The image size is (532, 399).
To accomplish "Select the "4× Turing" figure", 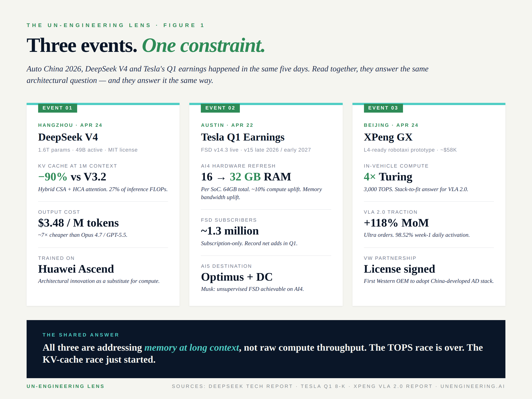I will click(x=388, y=177).
